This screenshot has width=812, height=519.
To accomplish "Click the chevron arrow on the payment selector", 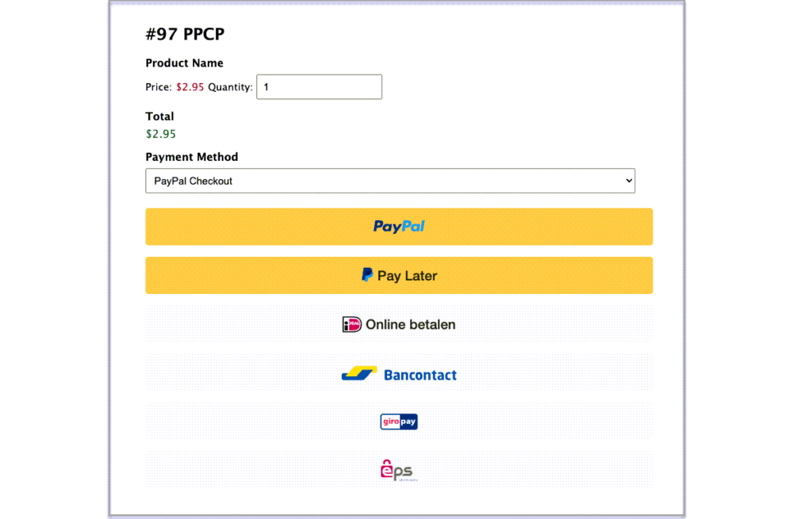I will click(626, 181).
